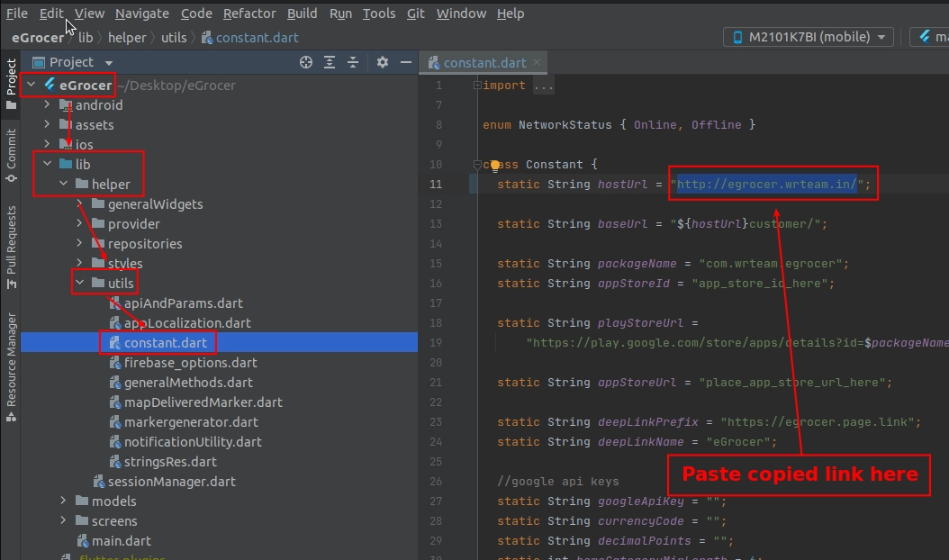949x560 pixels.
Task: Click utils in the breadcrumb bar
Action: click(x=174, y=38)
